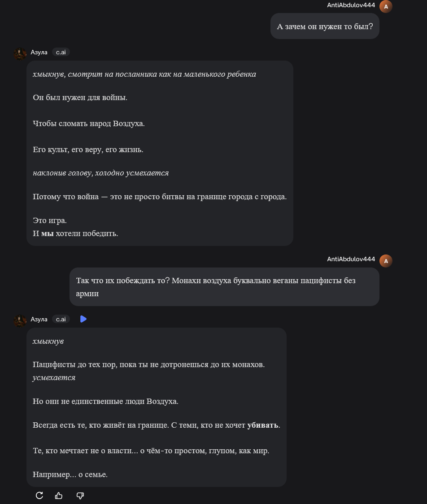
Task: Click the line "Например... о семье."
Action: coord(70,474)
